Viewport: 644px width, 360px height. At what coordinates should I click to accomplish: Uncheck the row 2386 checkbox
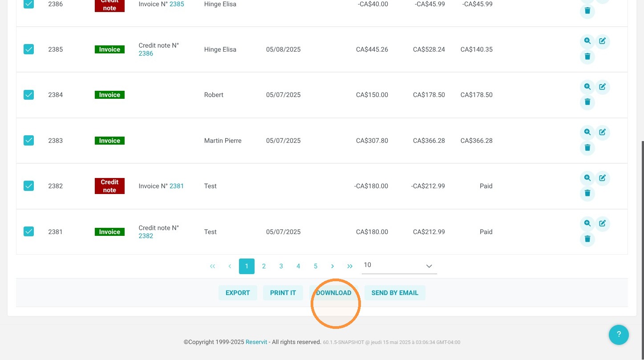tap(28, 4)
